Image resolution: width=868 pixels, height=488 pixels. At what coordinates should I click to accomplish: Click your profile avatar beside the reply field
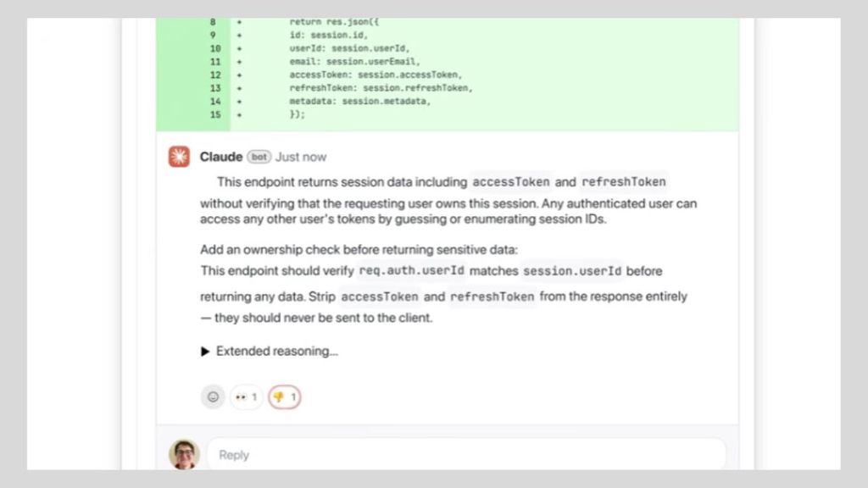tap(184, 454)
